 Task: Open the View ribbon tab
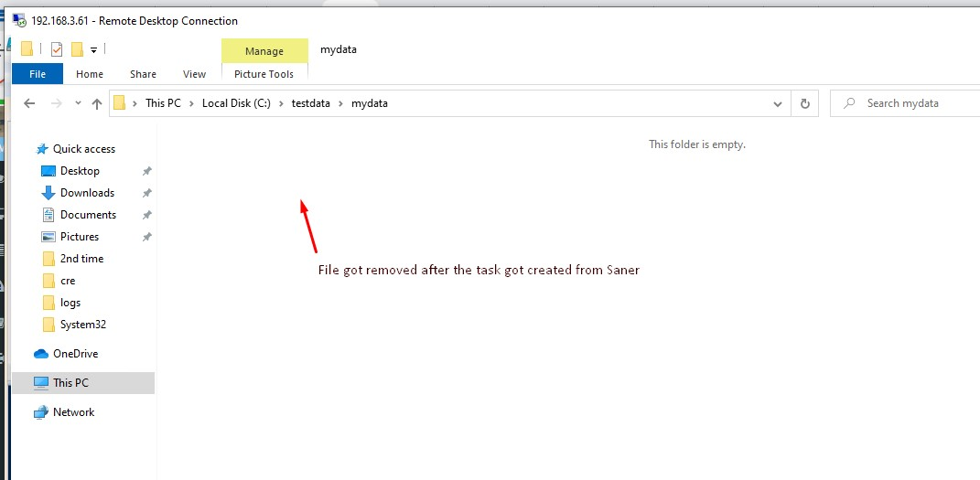[x=194, y=74]
